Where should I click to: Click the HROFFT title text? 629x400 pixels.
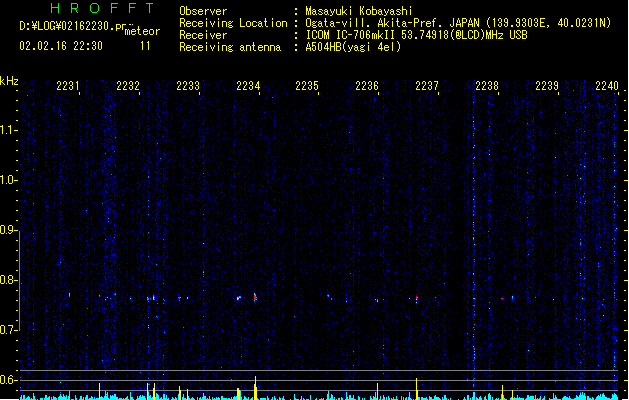click(102, 8)
